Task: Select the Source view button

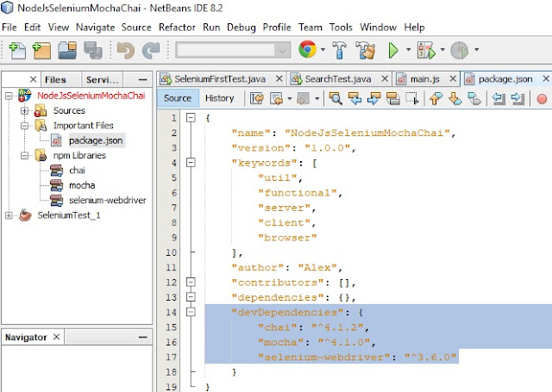Action: [178, 98]
